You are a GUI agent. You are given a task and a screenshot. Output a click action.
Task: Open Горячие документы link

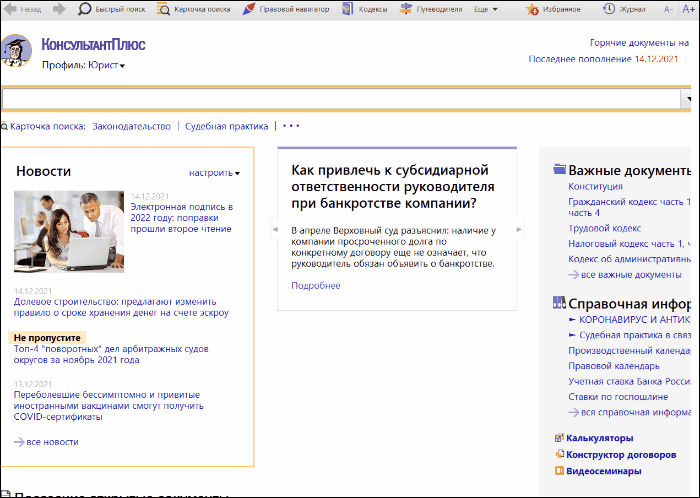639,43
